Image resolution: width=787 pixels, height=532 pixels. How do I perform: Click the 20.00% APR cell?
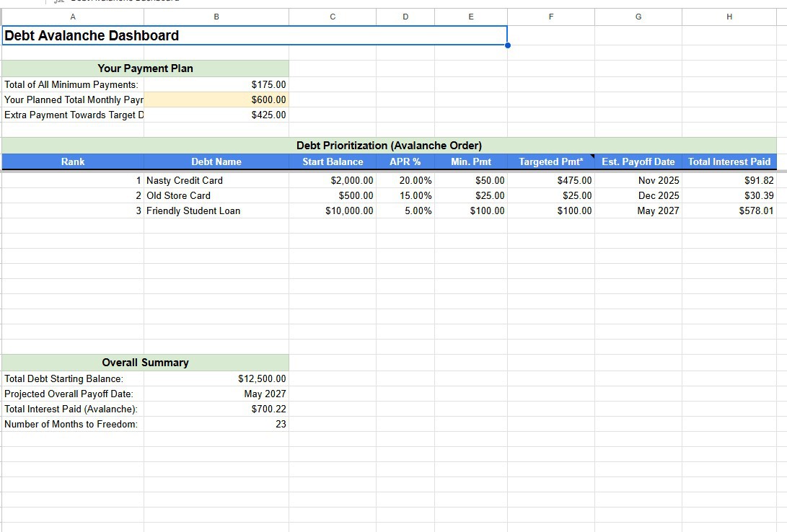[405, 180]
